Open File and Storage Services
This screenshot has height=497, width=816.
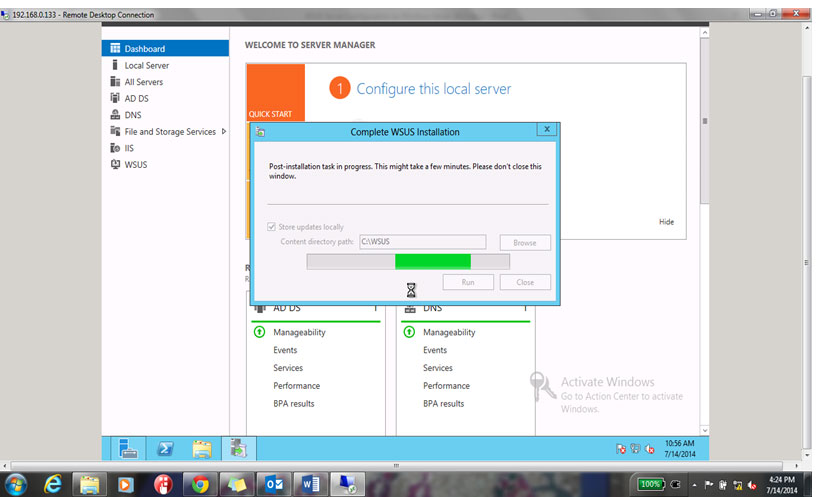pos(170,132)
